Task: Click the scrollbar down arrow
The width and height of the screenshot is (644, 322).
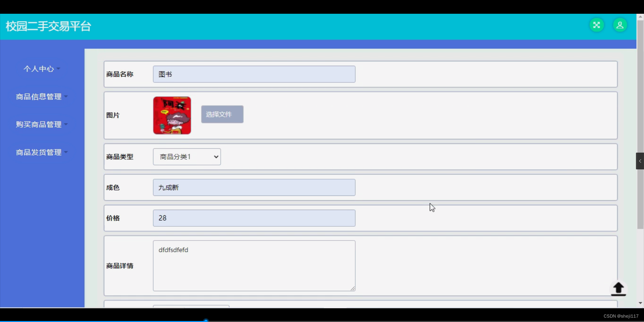Action: pyautogui.click(x=640, y=303)
